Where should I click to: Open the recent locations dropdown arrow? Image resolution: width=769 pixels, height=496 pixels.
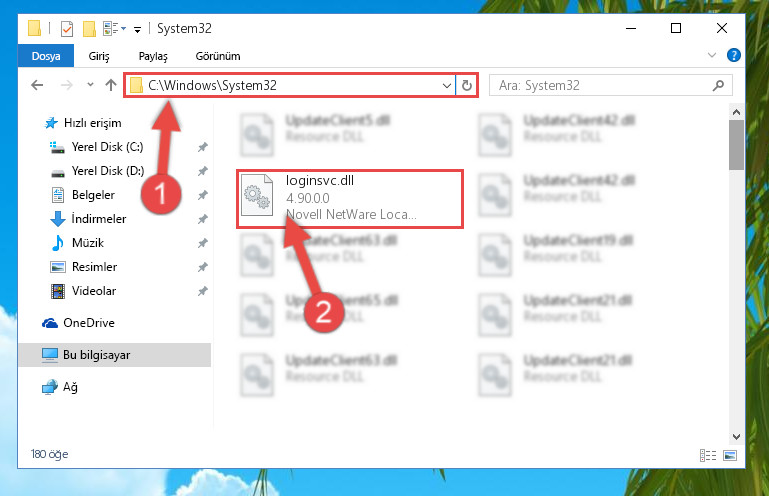pyautogui.click(x=90, y=86)
